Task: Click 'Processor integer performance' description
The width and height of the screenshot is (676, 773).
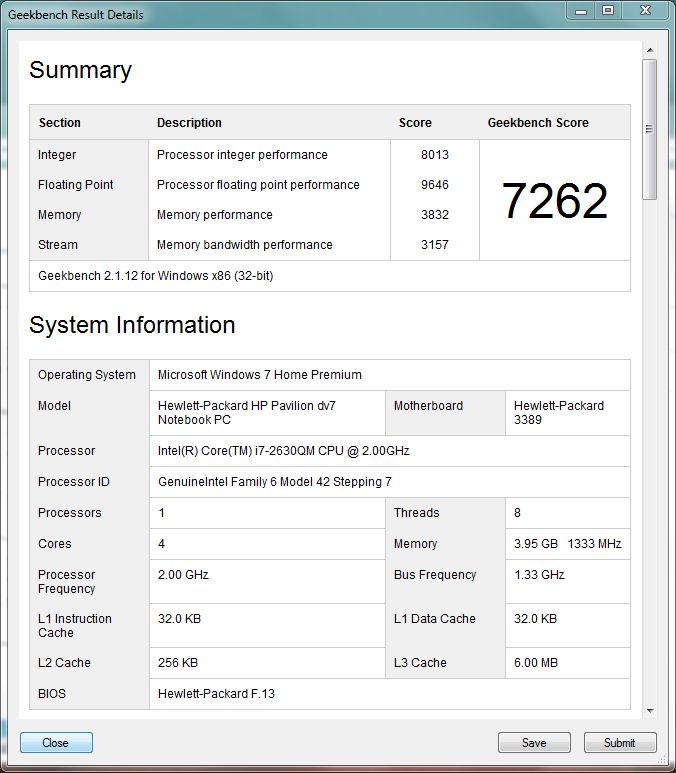Action: click(242, 155)
